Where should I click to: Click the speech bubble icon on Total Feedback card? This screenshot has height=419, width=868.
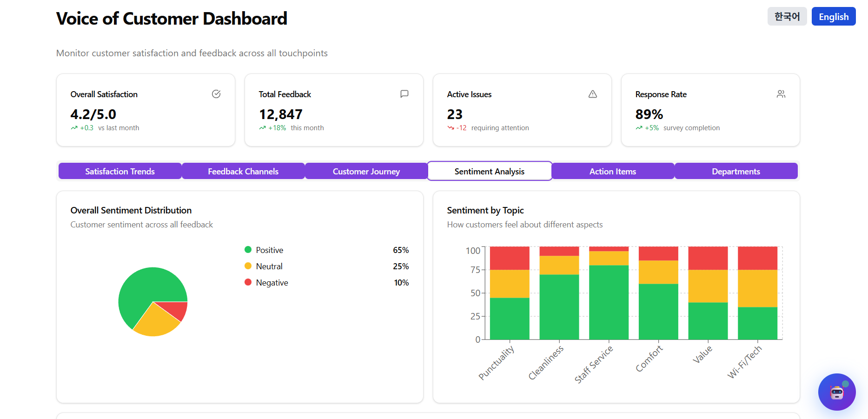pyautogui.click(x=404, y=94)
